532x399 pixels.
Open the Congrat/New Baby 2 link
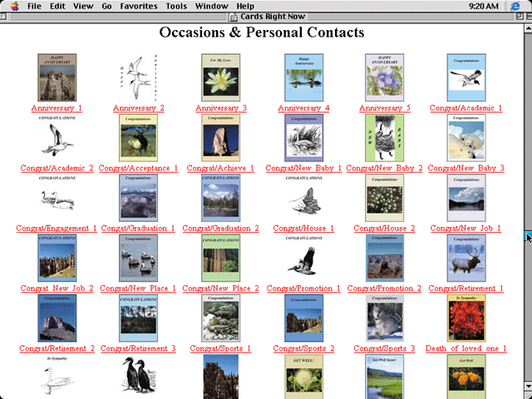coord(384,168)
